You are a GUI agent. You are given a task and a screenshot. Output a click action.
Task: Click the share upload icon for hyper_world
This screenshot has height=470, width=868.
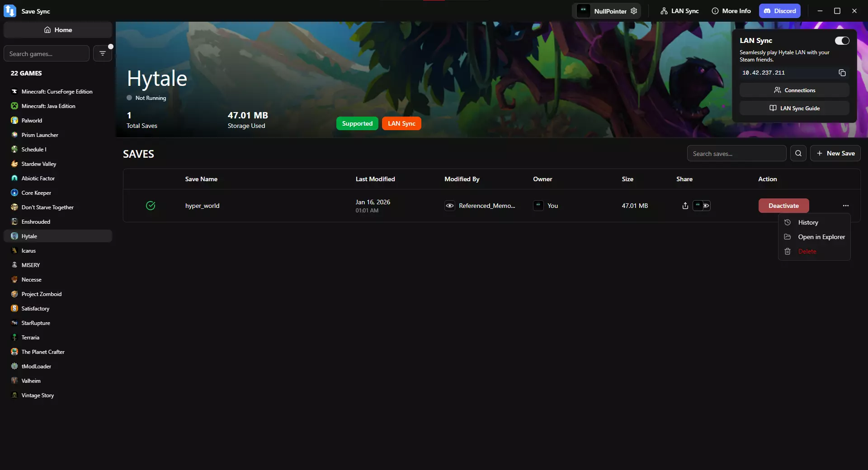pyautogui.click(x=685, y=206)
